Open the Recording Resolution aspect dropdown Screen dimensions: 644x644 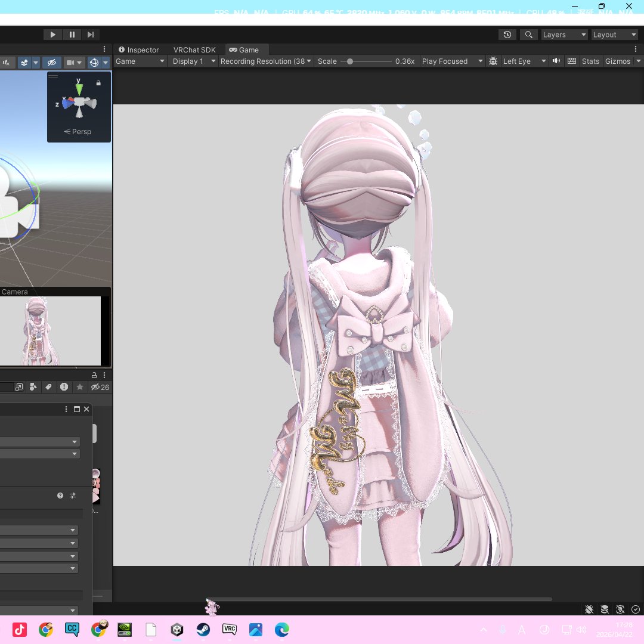click(x=265, y=61)
